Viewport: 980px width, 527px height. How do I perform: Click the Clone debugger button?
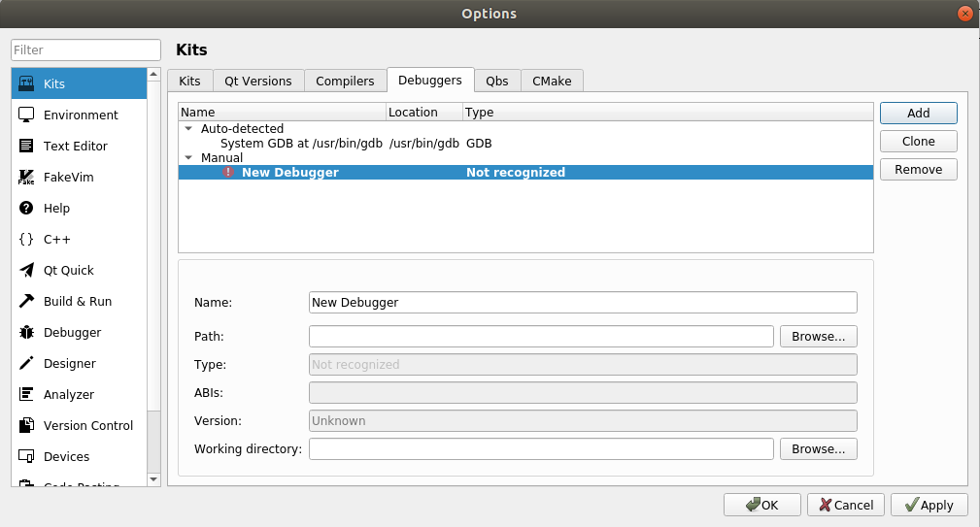pos(918,142)
